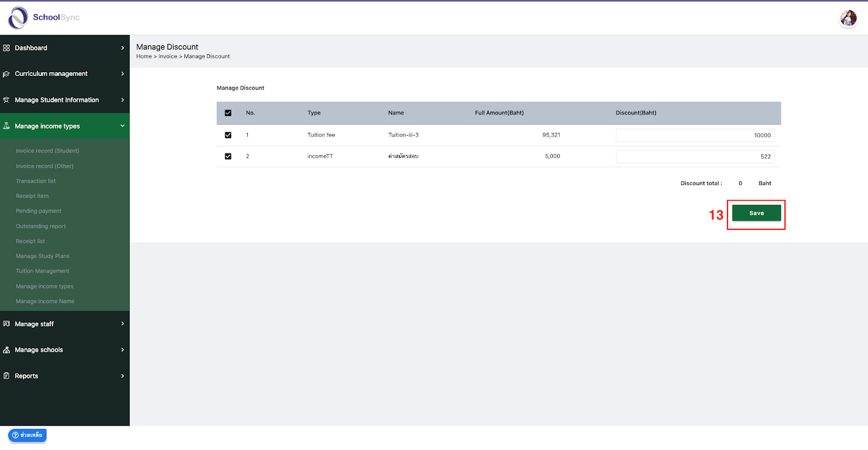Open Invoice record (Other) submenu item
The height and width of the screenshot is (450, 868).
[44, 166]
